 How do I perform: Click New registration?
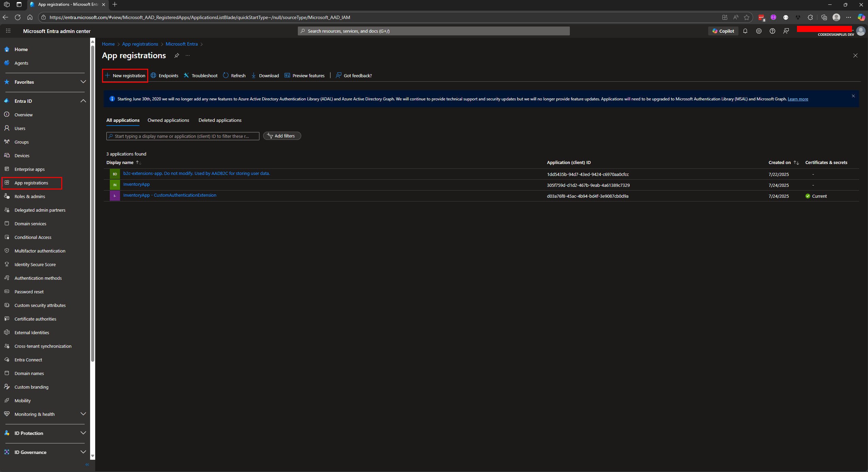coord(125,76)
